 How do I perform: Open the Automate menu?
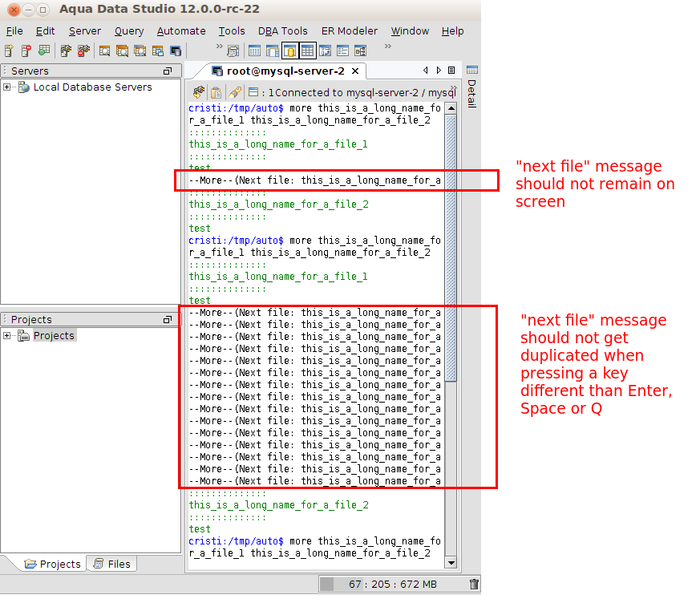181,31
